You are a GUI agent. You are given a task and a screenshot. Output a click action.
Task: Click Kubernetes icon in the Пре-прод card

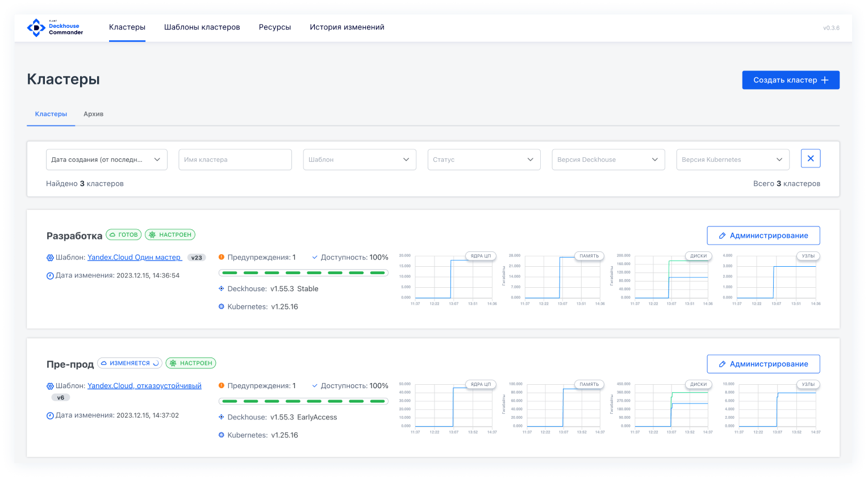[x=222, y=435]
